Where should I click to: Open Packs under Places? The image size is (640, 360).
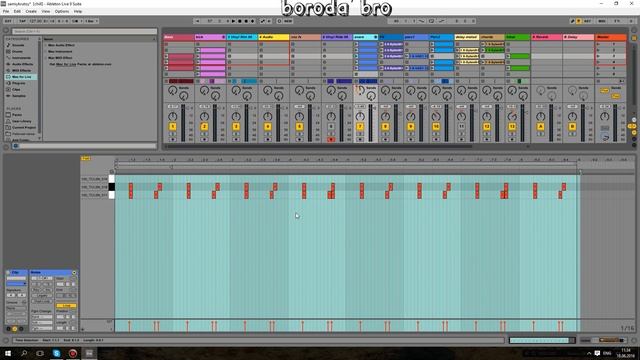point(17,115)
